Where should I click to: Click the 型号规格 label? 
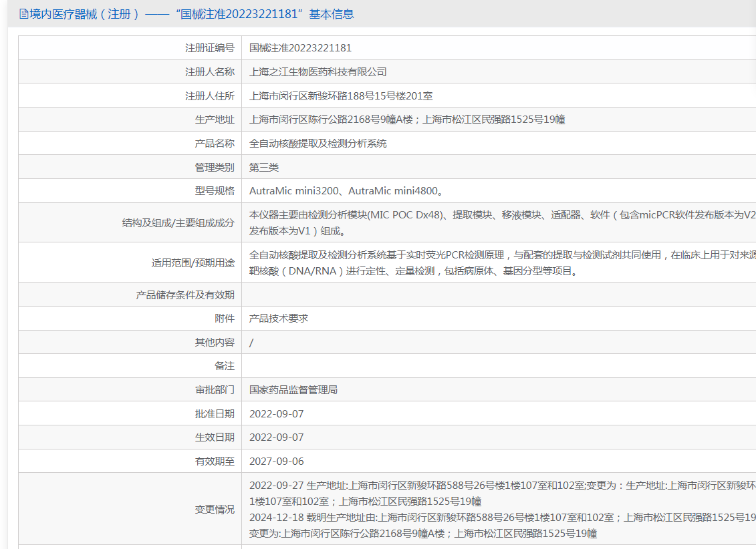click(x=215, y=191)
